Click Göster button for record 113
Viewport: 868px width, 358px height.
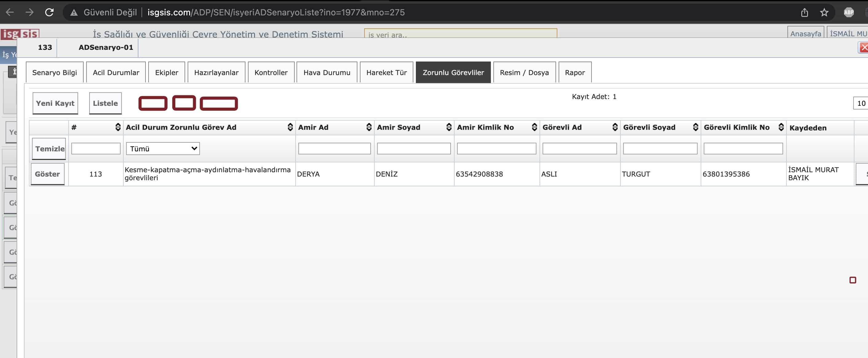point(47,174)
